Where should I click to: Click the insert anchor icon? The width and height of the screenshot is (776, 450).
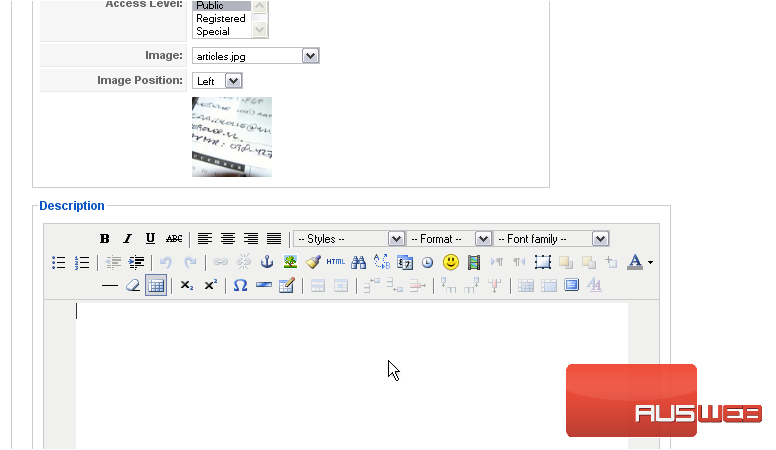(x=267, y=262)
